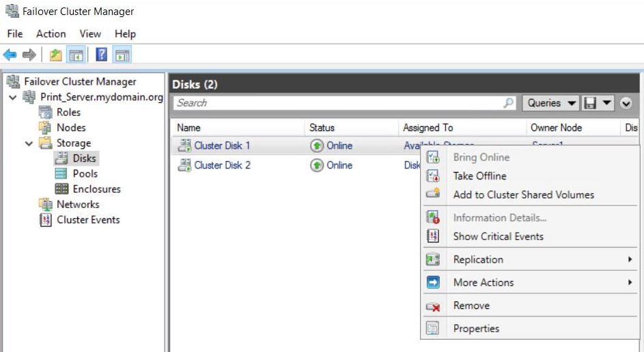The height and width of the screenshot is (352, 644).
Task: Click the Add to Cluster Shared Volumes icon
Action: (433, 192)
